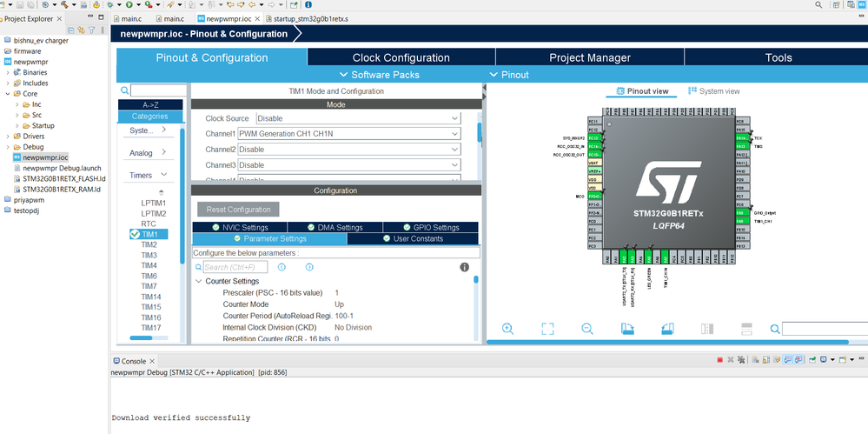
Task: Go to previous parameter search result
Action: (282, 267)
